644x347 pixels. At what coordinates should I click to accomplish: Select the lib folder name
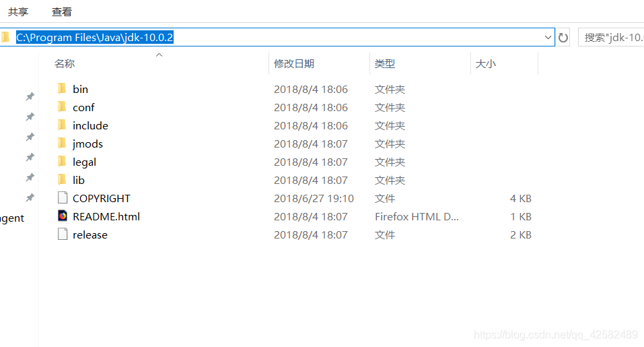pyautogui.click(x=79, y=180)
